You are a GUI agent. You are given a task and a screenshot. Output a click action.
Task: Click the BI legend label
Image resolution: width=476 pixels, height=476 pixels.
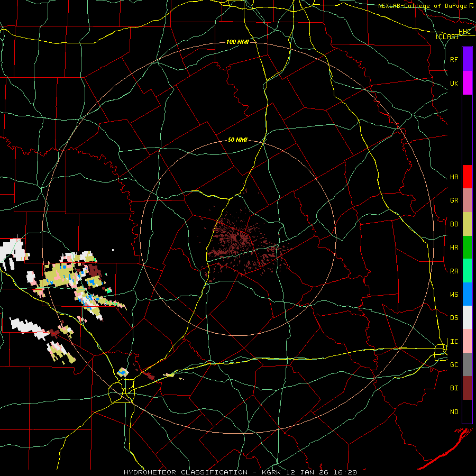pos(454,388)
